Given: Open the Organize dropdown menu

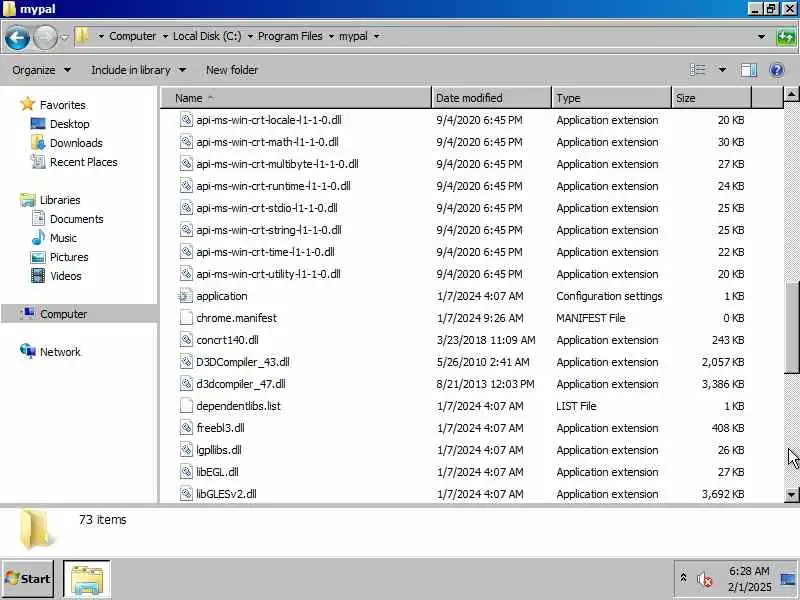Looking at the screenshot, I should 42,70.
